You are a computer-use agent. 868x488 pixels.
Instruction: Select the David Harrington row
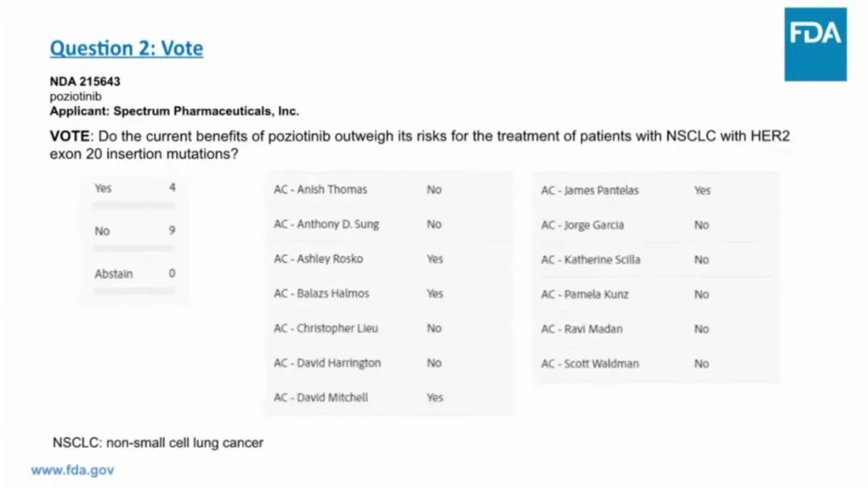tap(389, 363)
